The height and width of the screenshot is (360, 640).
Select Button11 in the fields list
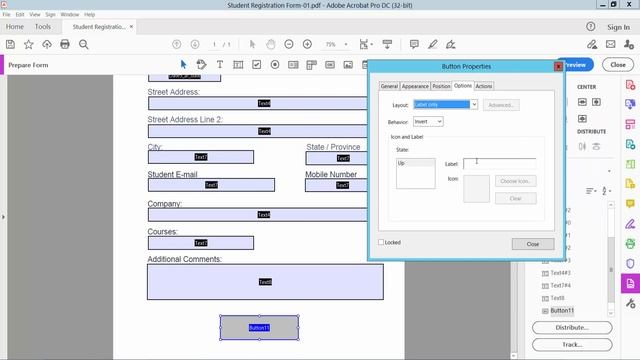[x=562, y=311]
